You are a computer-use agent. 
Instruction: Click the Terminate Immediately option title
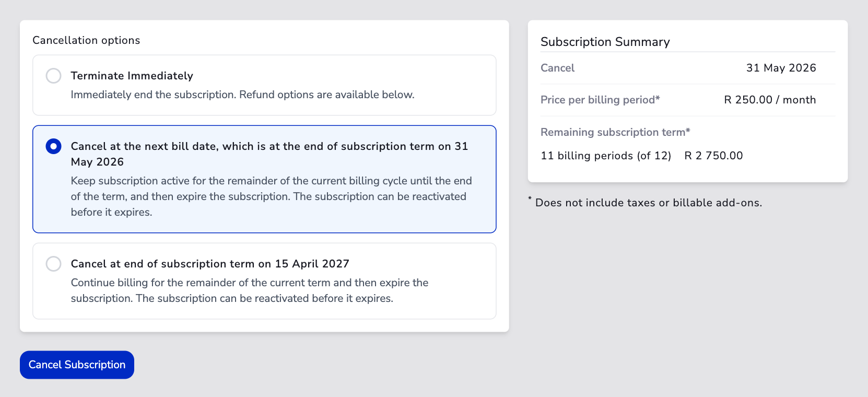(x=132, y=76)
